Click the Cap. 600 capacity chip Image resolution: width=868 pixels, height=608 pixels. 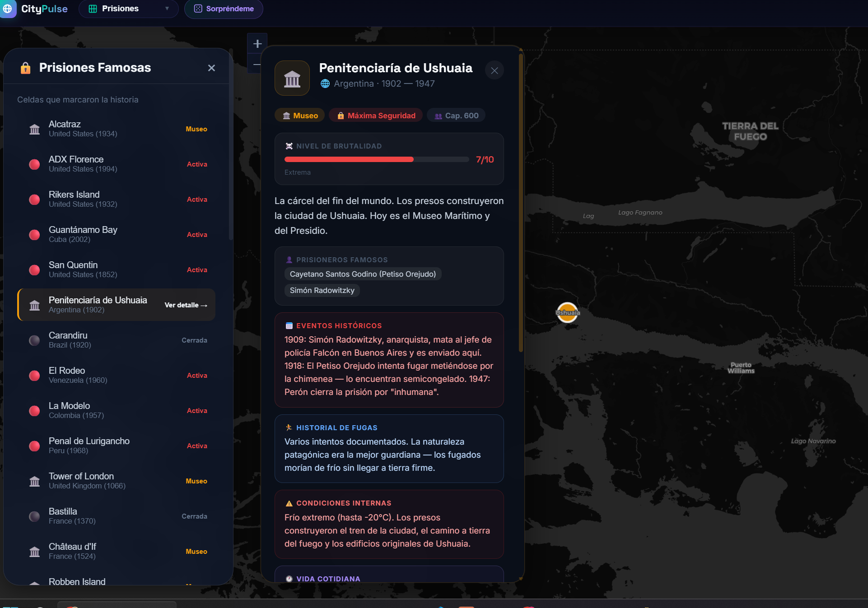point(456,116)
